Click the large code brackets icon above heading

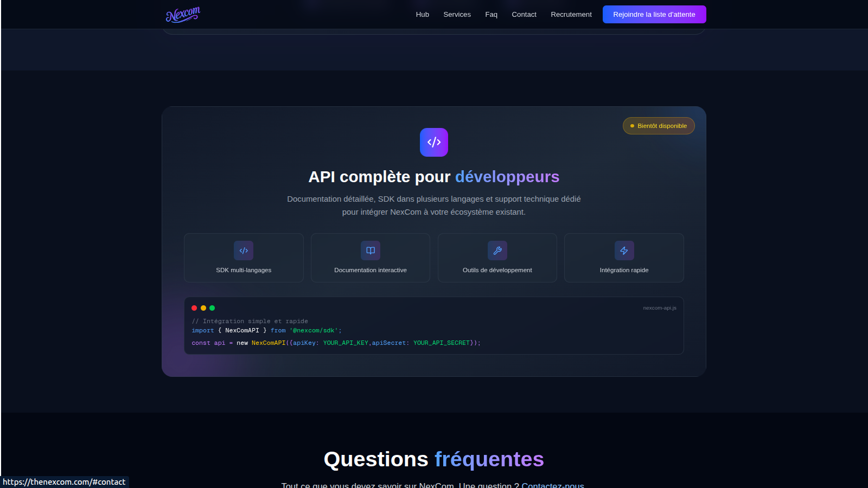click(x=434, y=142)
